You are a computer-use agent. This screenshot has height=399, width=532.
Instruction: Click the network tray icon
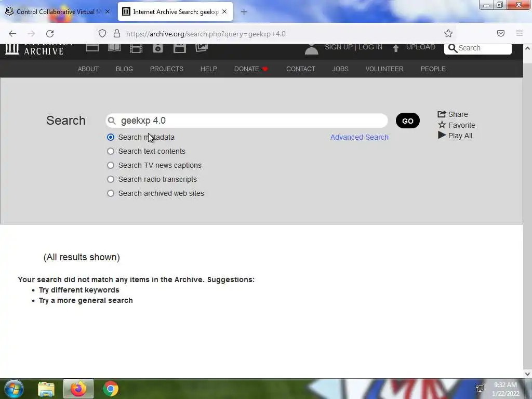click(480, 389)
